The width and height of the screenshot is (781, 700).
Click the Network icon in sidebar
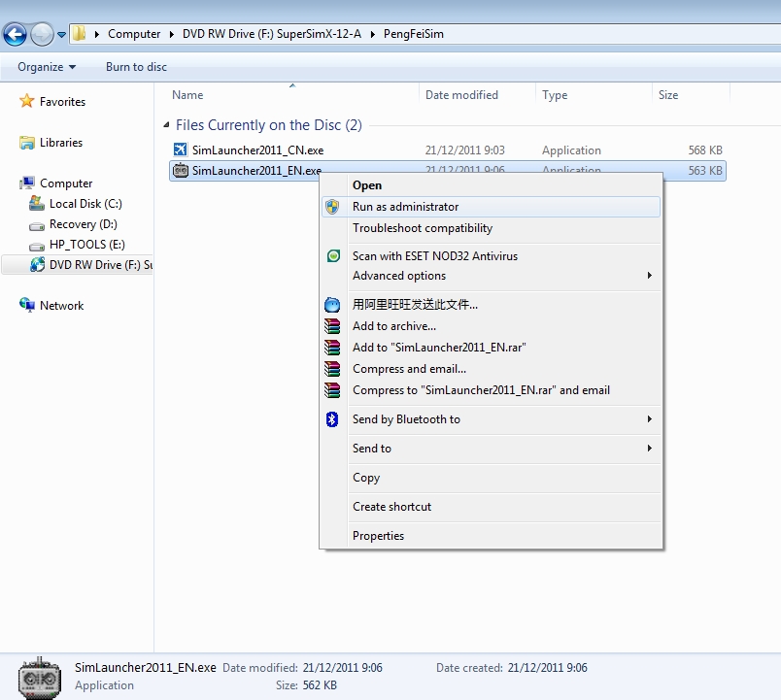click(x=27, y=305)
